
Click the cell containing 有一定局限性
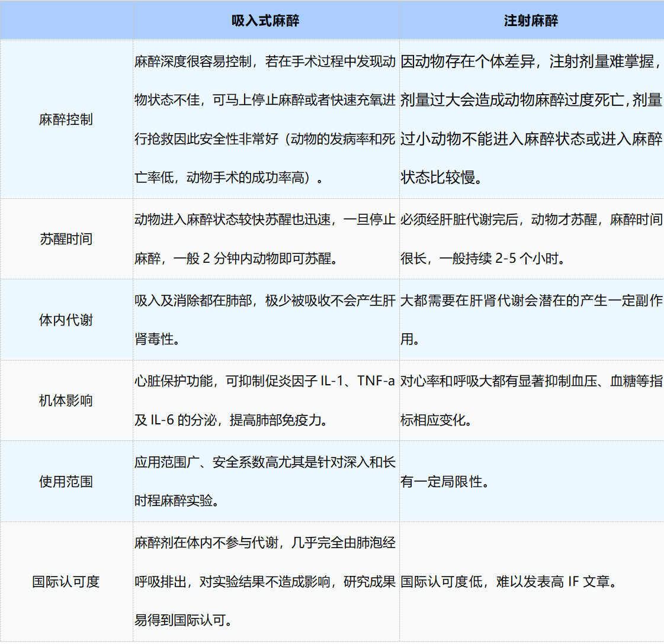[530, 481]
